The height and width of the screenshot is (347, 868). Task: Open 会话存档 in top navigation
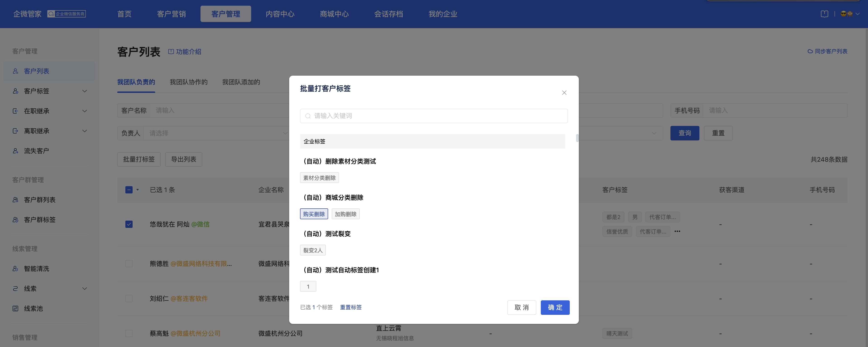389,14
